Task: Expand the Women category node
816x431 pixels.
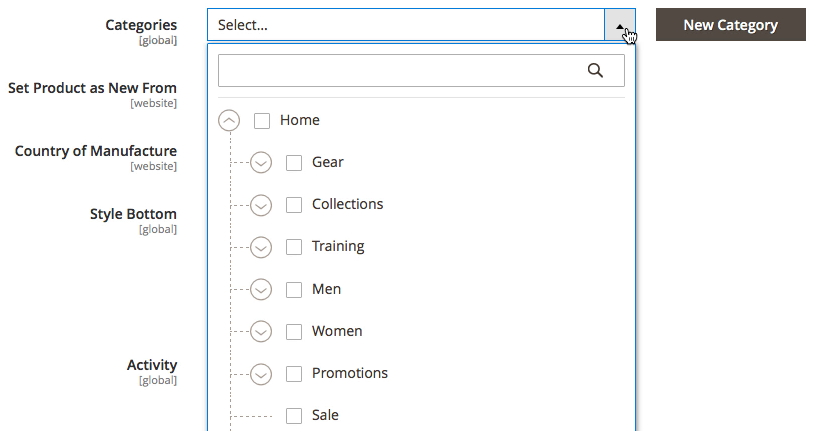Action: [261, 331]
